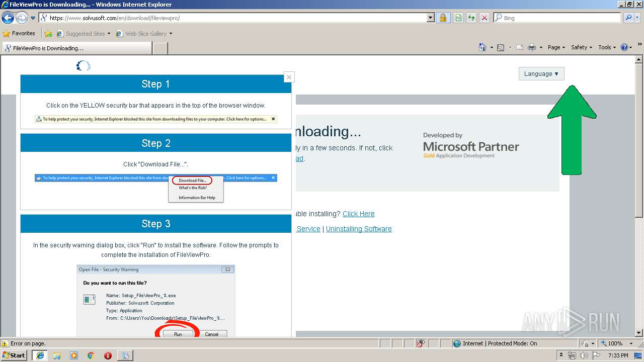Click the RSS feeds icon

click(x=501, y=47)
